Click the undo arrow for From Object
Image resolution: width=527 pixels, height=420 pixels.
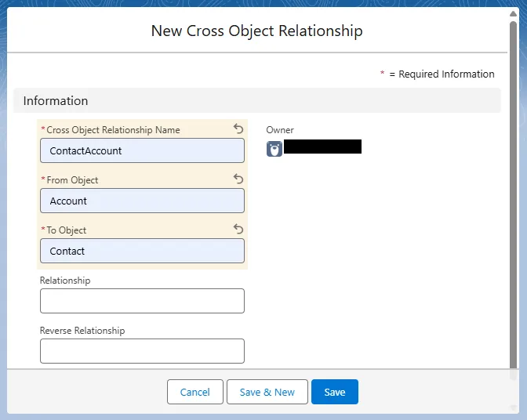238,179
